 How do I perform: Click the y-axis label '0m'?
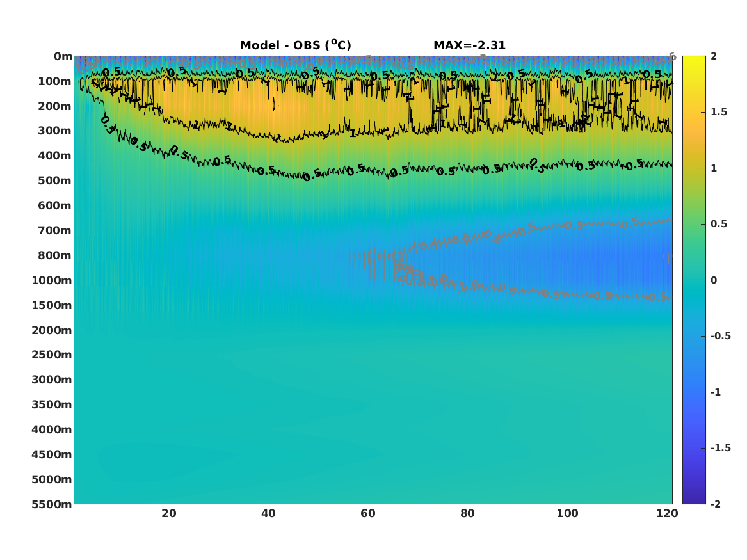(63, 57)
